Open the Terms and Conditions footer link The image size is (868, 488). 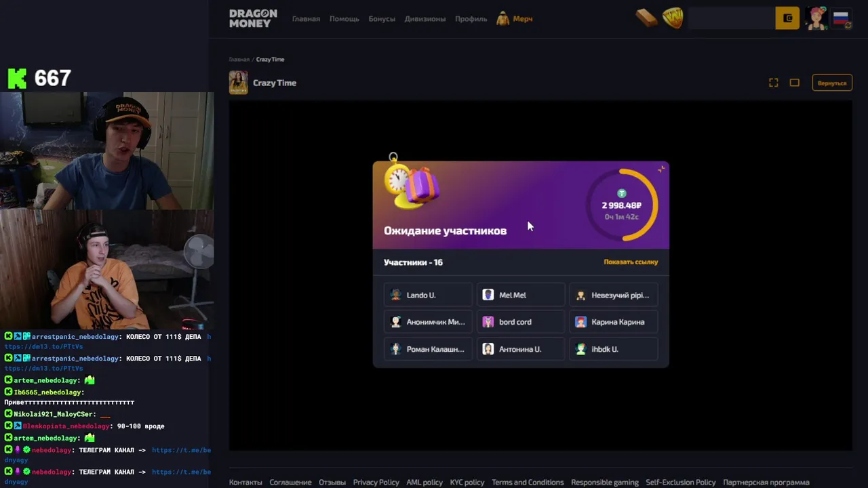coord(528,483)
